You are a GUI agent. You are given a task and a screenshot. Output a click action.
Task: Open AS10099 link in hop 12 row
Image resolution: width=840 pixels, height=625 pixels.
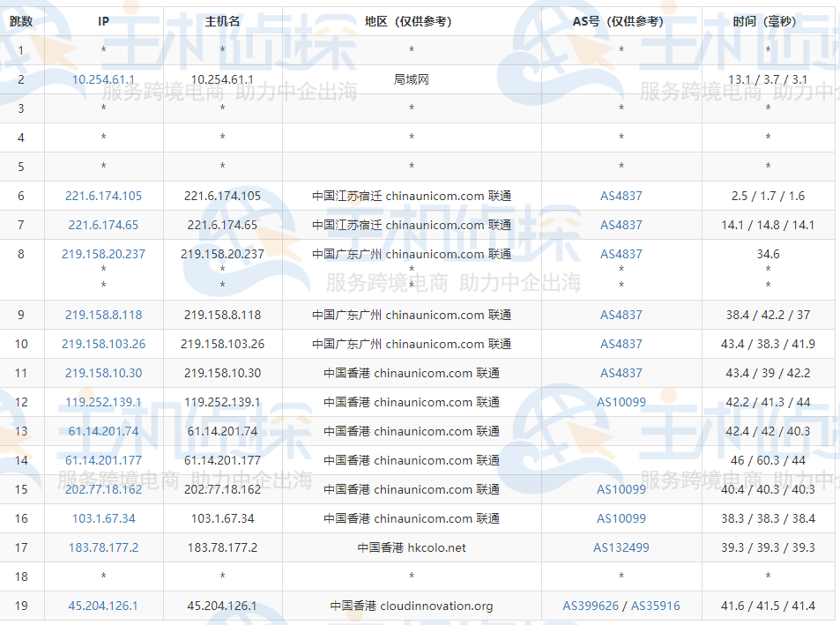pyautogui.click(x=621, y=402)
